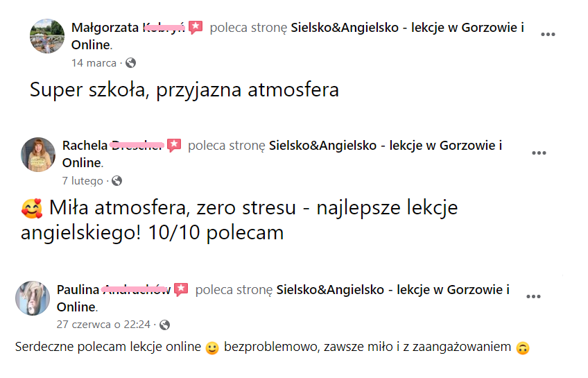Image resolution: width=588 pixels, height=378 pixels.
Task: Open options menu on Małgorzata's recommendation
Action: point(548,34)
